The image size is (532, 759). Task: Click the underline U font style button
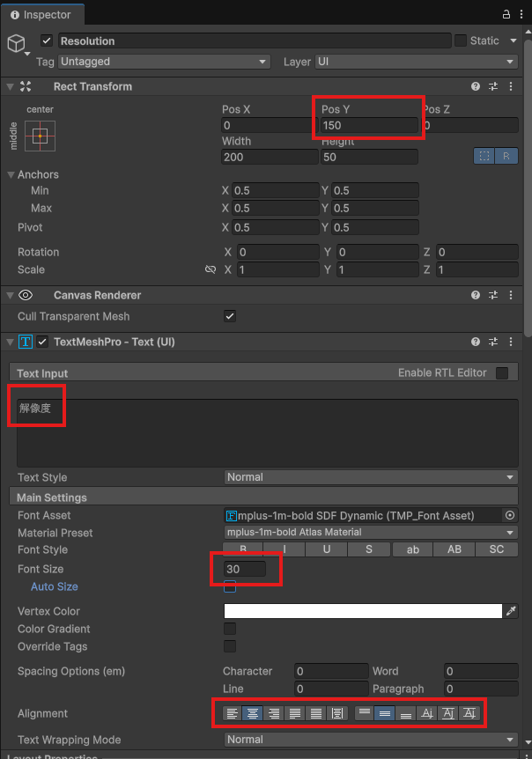coord(328,549)
